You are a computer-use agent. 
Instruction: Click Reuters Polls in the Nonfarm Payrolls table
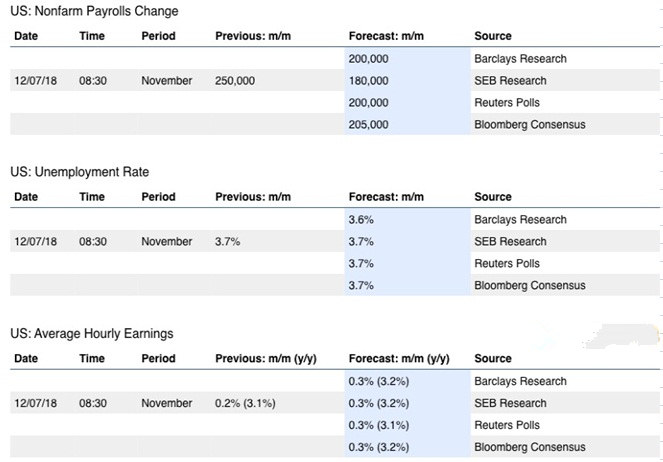(x=507, y=102)
